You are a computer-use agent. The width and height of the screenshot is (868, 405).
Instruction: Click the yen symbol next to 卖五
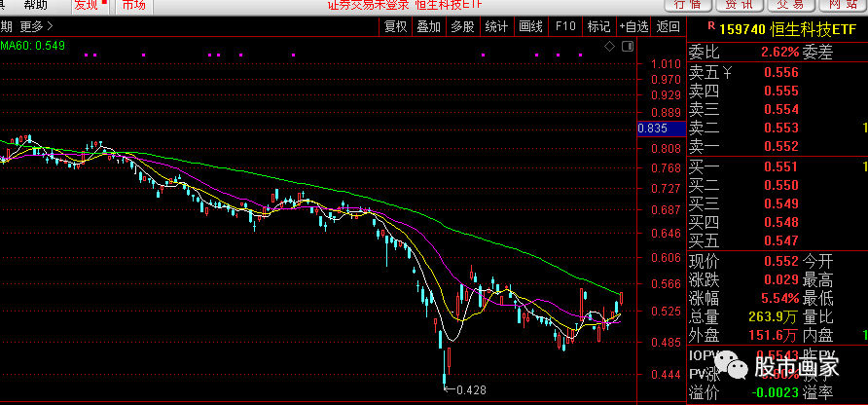click(728, 72)
